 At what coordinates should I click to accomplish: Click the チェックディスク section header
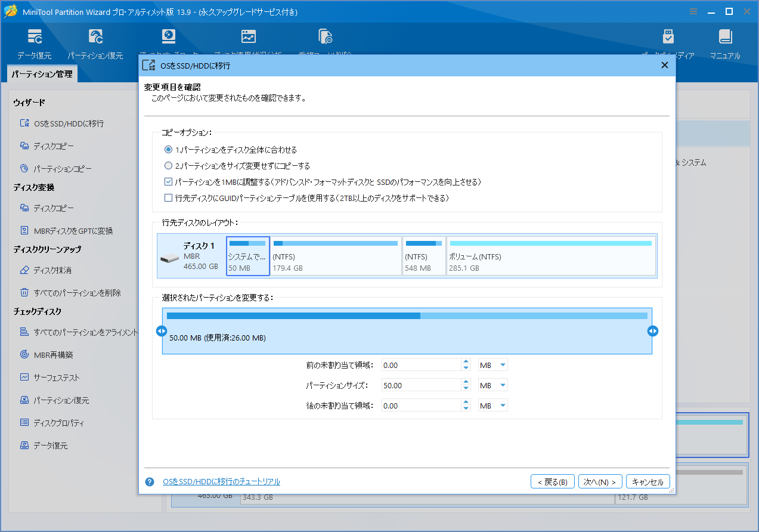(38, 311)
